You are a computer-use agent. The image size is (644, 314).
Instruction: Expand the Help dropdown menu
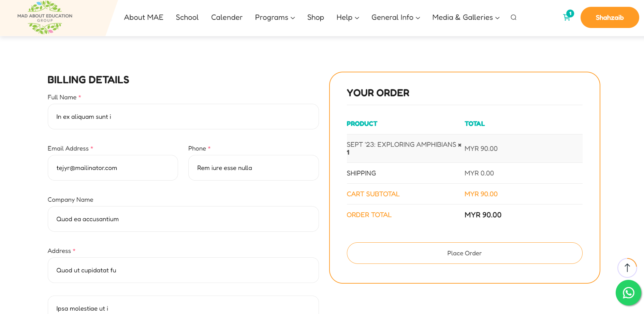point(348,17)
